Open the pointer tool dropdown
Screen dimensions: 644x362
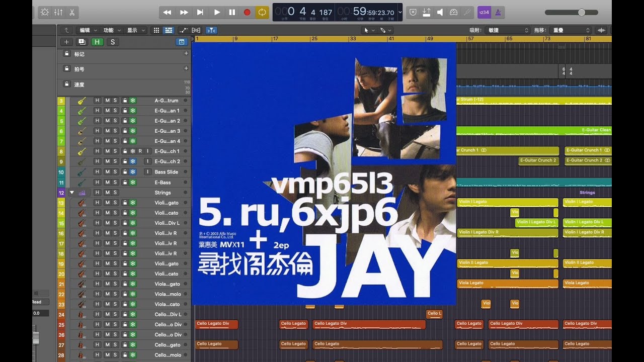369,30
